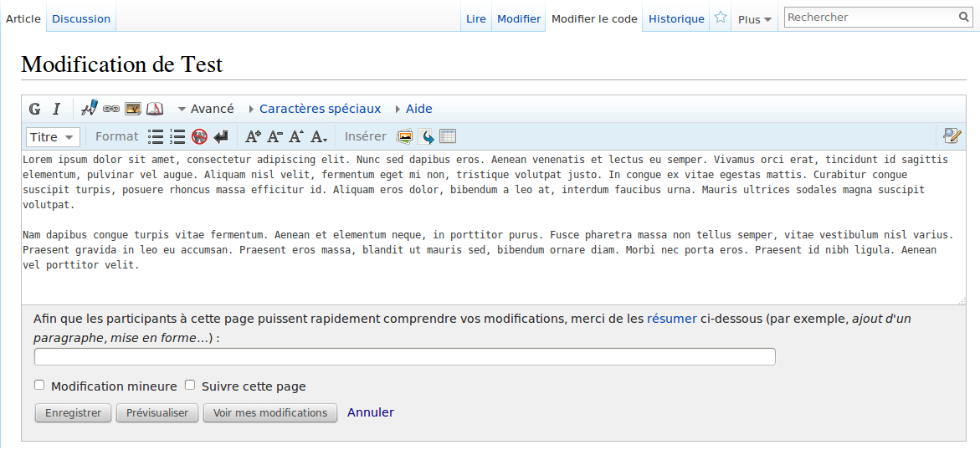Enable Suivre cette page checkbox

click(190, 385)
